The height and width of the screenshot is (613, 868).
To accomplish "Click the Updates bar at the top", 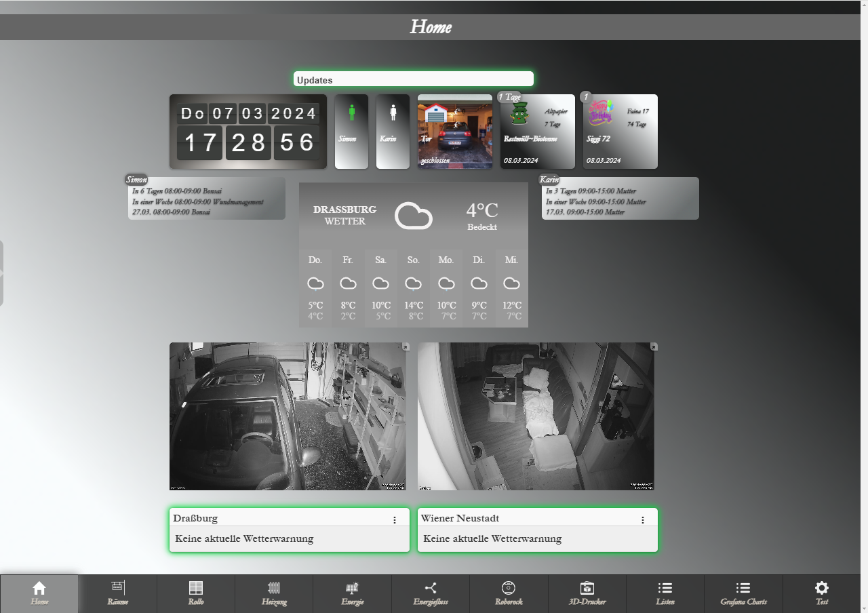I will pos(414,79).
